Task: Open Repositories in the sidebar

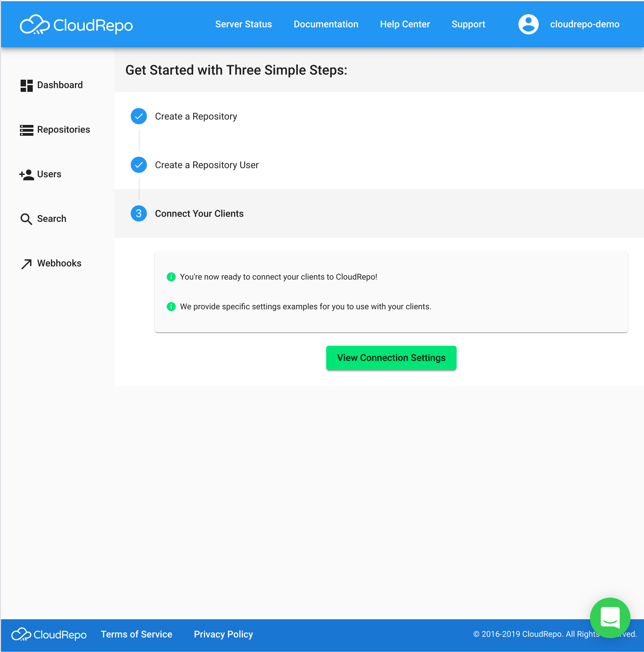Action: (63, 130)
